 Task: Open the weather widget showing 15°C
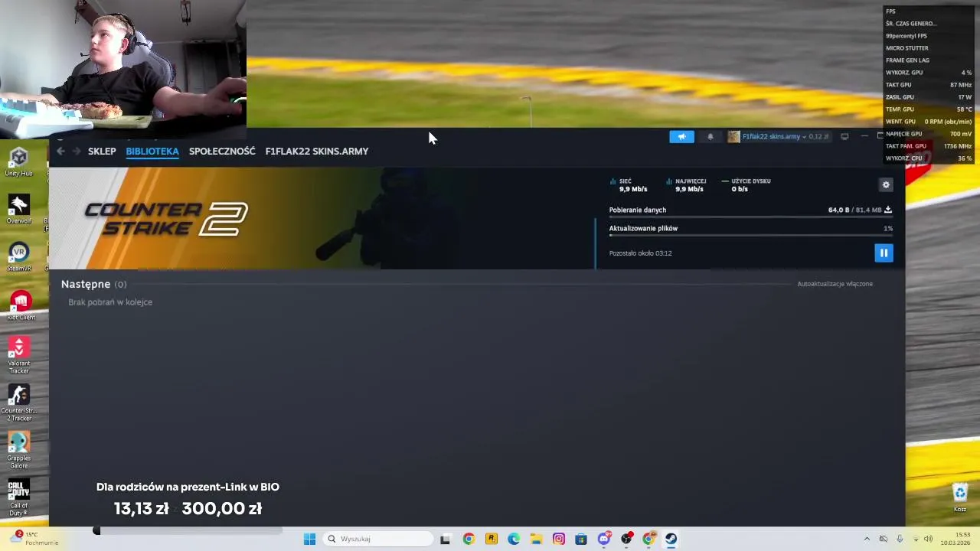tap(34, 539)
